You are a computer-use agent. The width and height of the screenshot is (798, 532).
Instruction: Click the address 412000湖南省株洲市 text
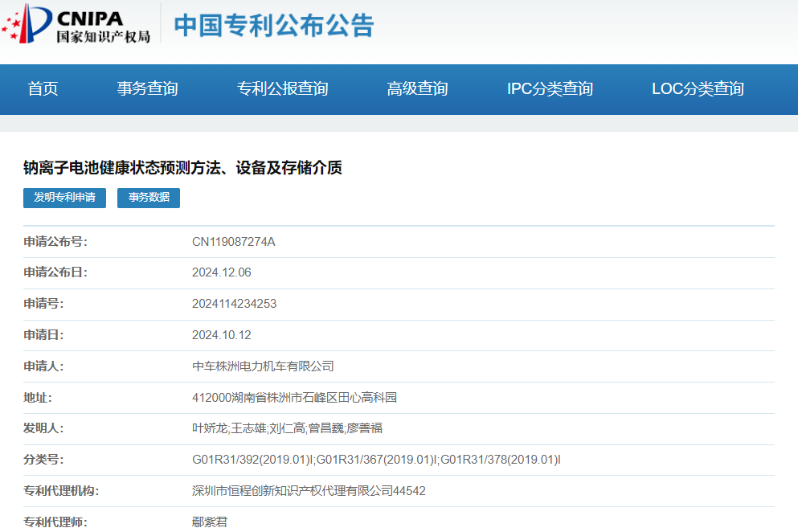point(294,398)
